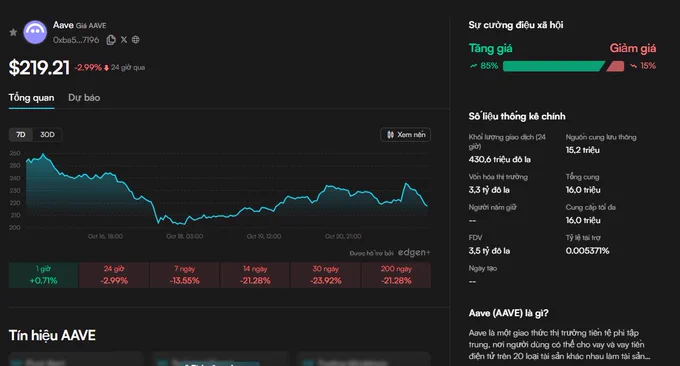This screenshot has height=366, width=680.
Task: Click the Xem nến candlestick view button
Action: [405, 134]
